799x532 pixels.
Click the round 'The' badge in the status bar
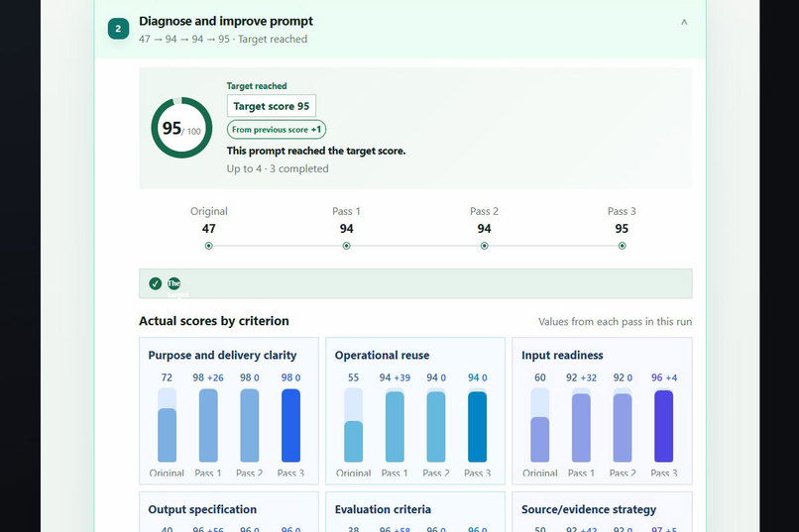click(173, 283)
